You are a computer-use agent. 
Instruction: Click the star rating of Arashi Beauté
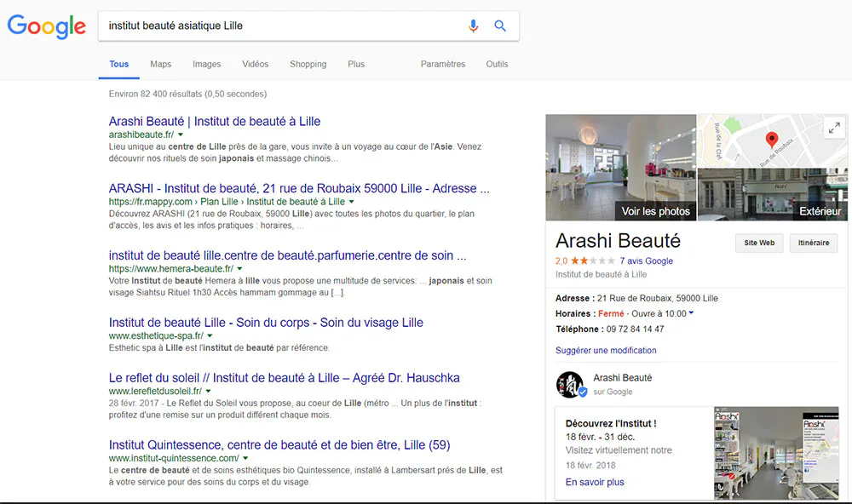(592, 261)
